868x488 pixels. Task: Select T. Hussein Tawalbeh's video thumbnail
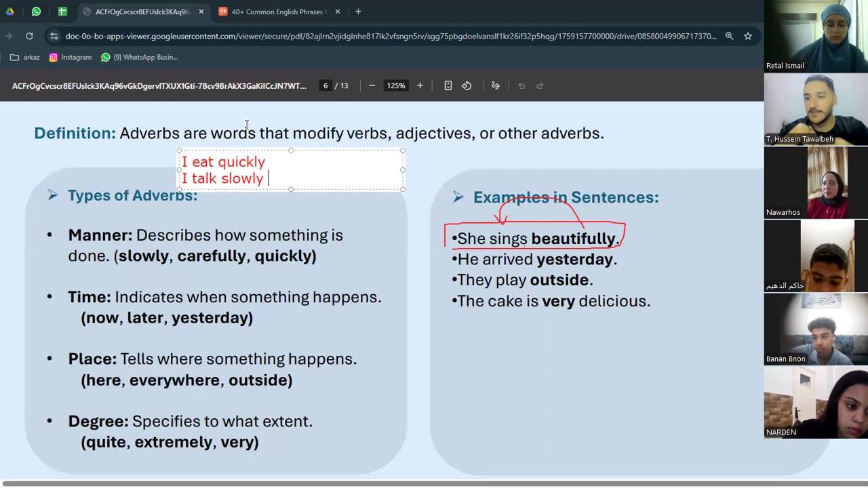pyautogui.click(x=816, y=109)
